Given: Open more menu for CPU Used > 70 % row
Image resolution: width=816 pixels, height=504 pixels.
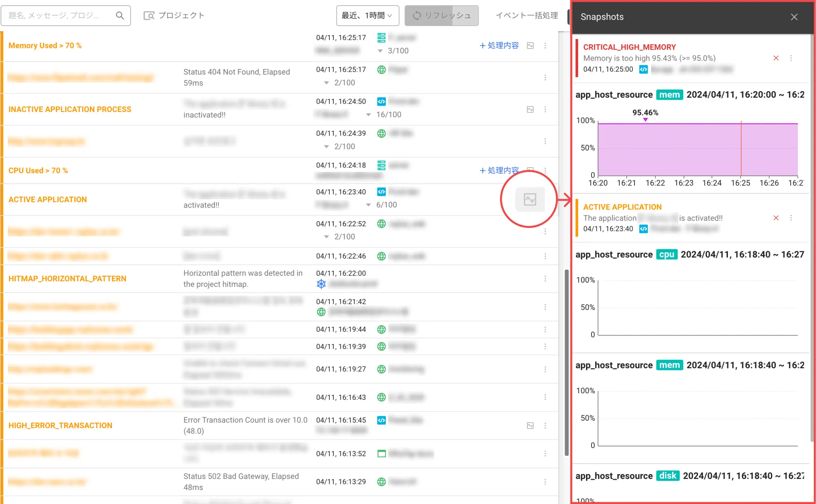Looking at the screenshot, I should point(545,171).
